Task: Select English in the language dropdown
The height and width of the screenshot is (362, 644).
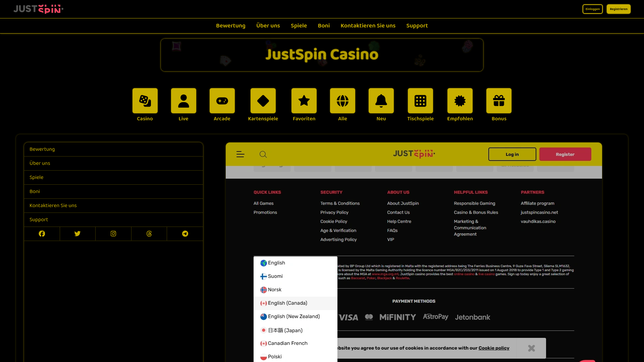Action: pos(296,263)
